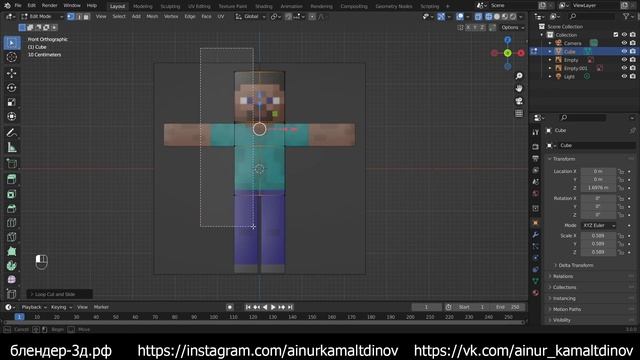The width and height of the screenshot is (640, 360).
Task: Toggle X-ray display in viewport header
Action: click(478, 17)
